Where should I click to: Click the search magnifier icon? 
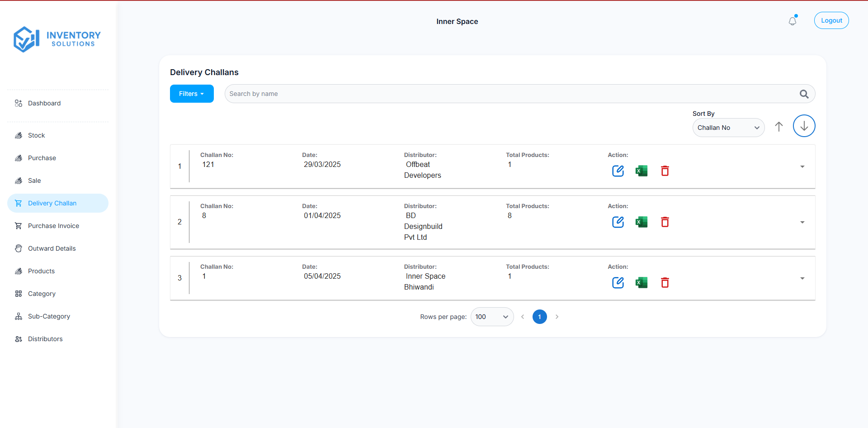[x=804, y=94]
